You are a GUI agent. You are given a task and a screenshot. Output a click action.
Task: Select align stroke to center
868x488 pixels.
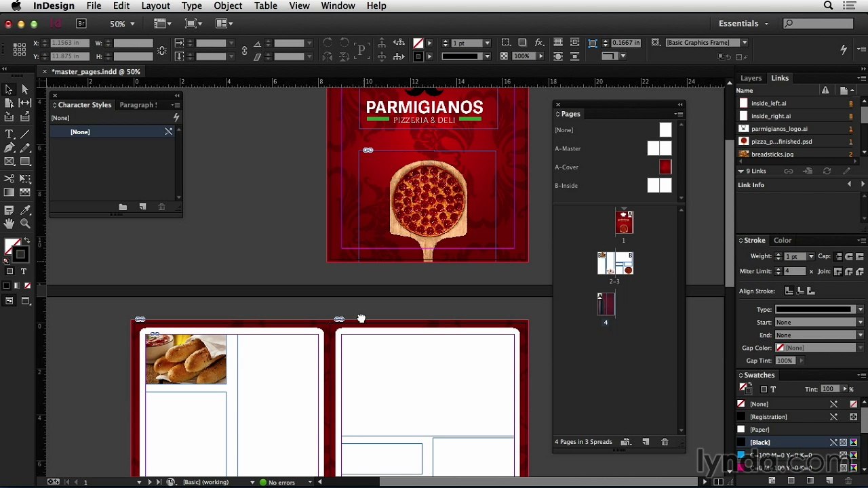[x=789, y=291]
